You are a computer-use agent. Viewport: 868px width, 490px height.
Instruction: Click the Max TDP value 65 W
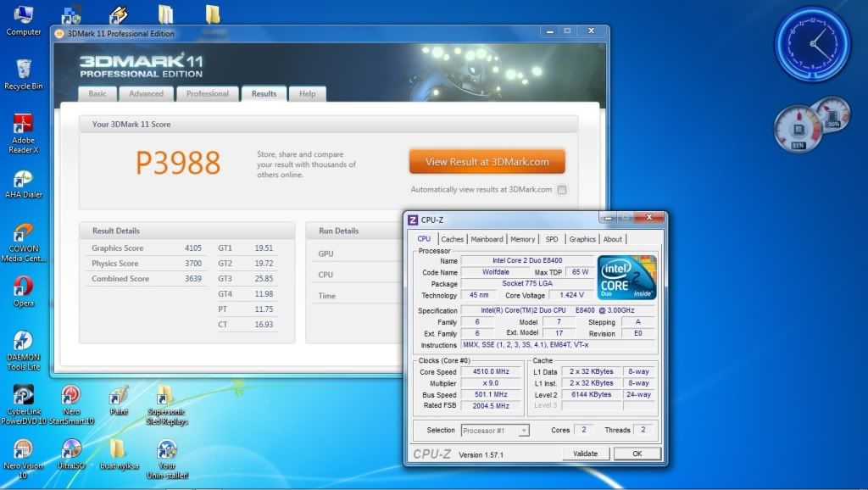(580, 272)
